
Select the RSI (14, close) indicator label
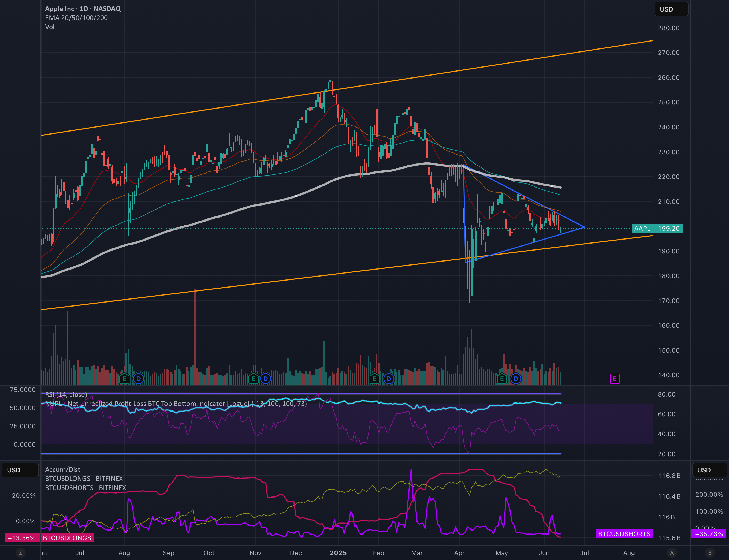66,394
